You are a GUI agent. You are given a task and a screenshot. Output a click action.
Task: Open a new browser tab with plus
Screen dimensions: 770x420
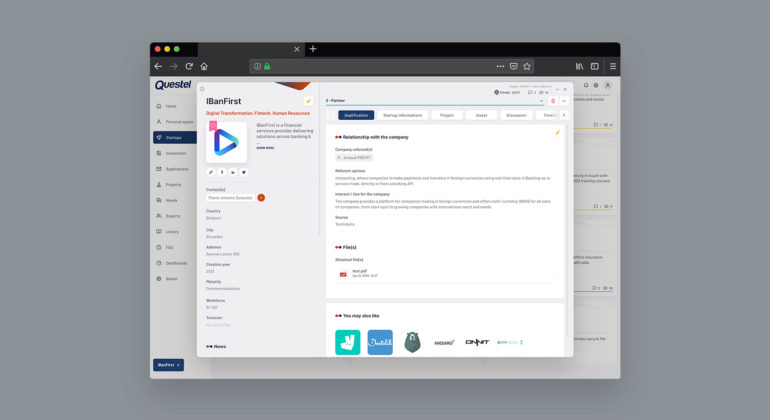[313, 49]
